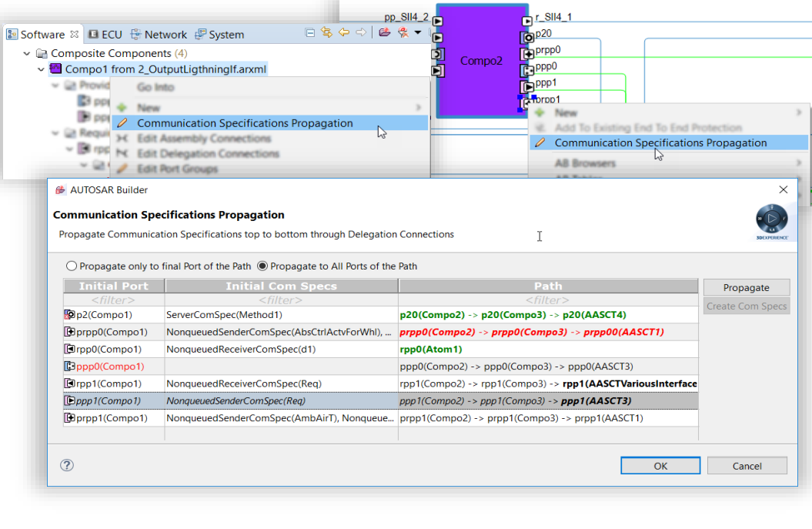Image resolution: width=812 pixels, height=529 pixels.
Task: Switch to the Network tab
Action: 159,35
